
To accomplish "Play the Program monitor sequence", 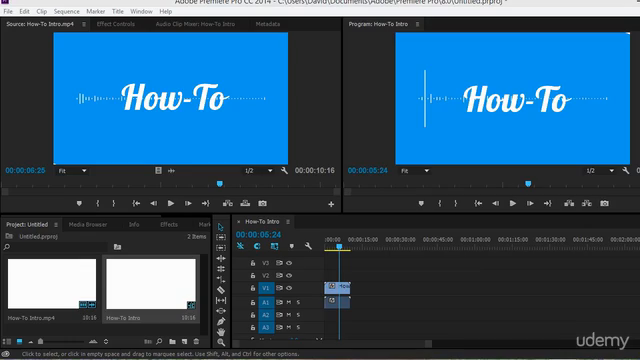I will [x=513, y=203].
